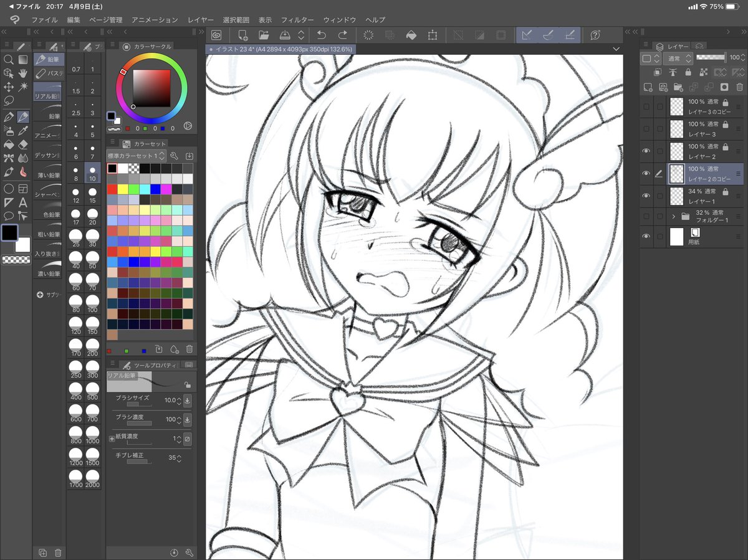Toggle visibility of レイヤー 3 のコピー
Viewport: 748px width, 560px height.
(x=646, y=106)
